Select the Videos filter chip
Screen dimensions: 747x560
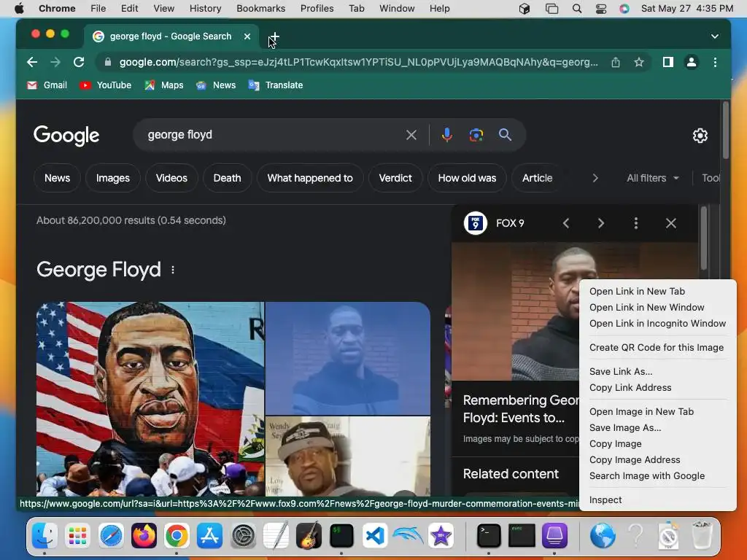[171, 178]
